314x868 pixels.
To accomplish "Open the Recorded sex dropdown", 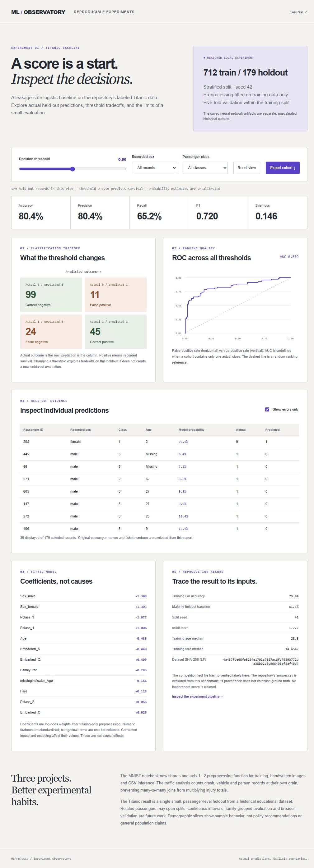I will point(154,168).
